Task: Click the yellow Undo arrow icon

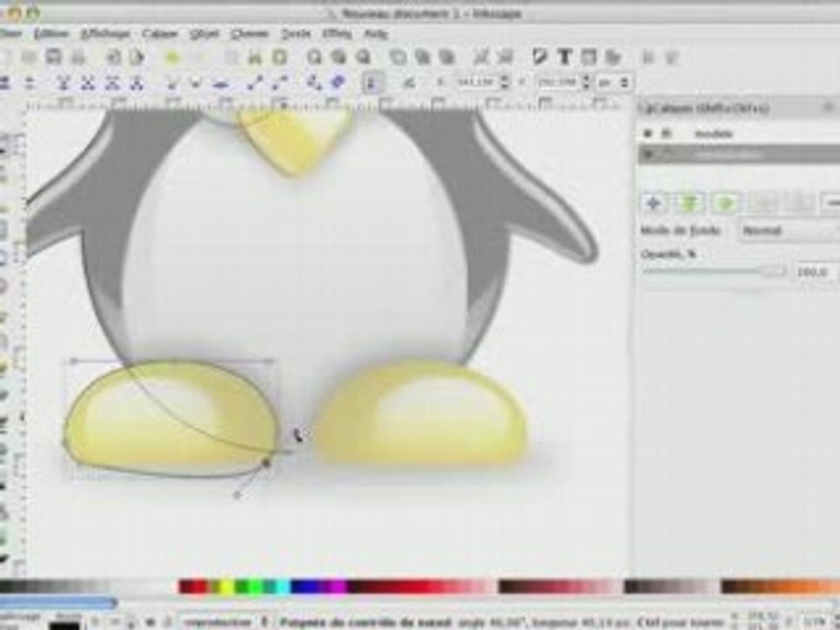Action: click(x=172, y=57)
